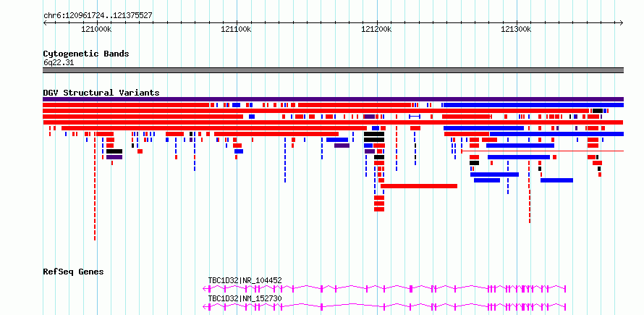Image resolution: width=644 pixels, height=315 pixels.
Task: Click the purple variant bar before 121200k in sixth row
Action: pyautogui.click(x=342, y=146)
